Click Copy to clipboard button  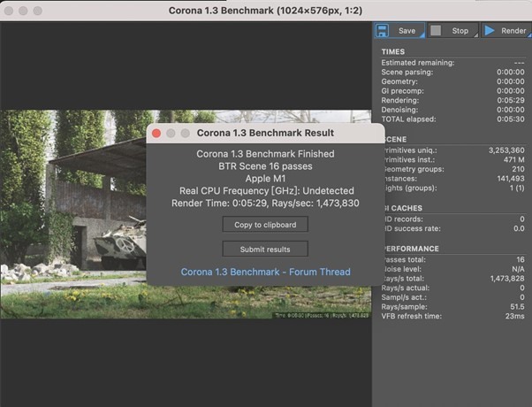coord(265,225)
